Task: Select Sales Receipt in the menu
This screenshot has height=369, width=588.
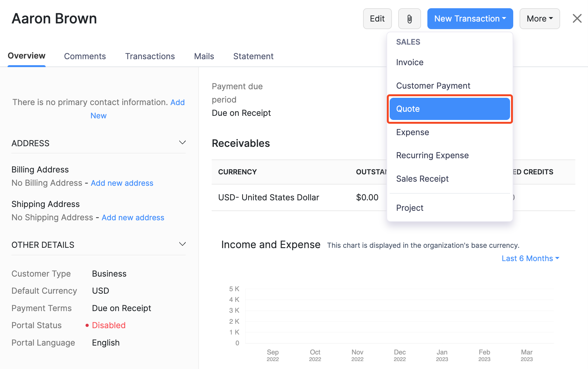Action: [x=422, y=179]
